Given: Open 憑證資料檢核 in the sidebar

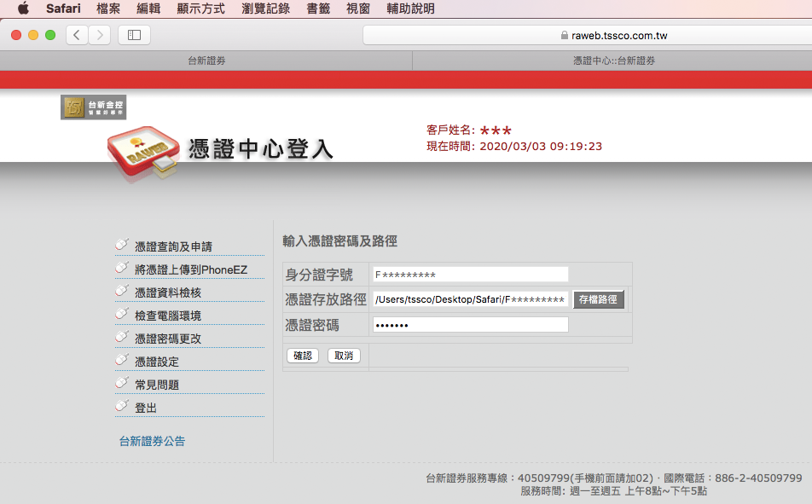Looking at the screenshot, I should [x=168, y=293].
